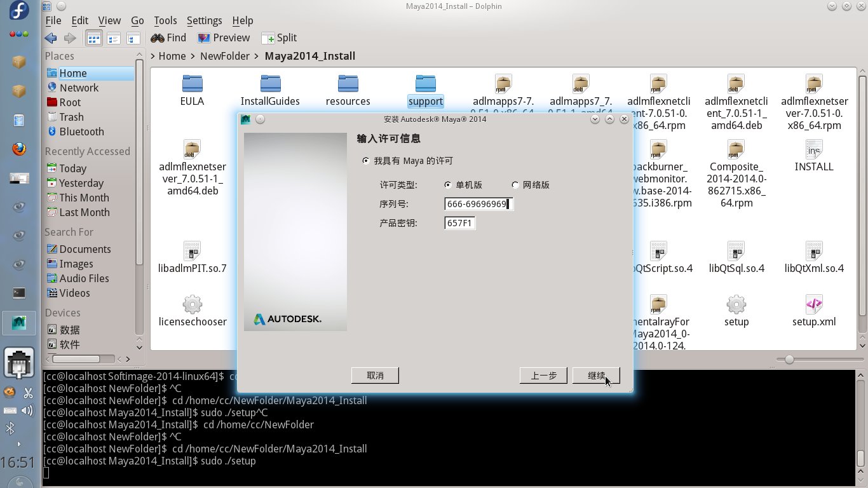
Task: Select the Maya installer taskbar entry
Action: 19,322
